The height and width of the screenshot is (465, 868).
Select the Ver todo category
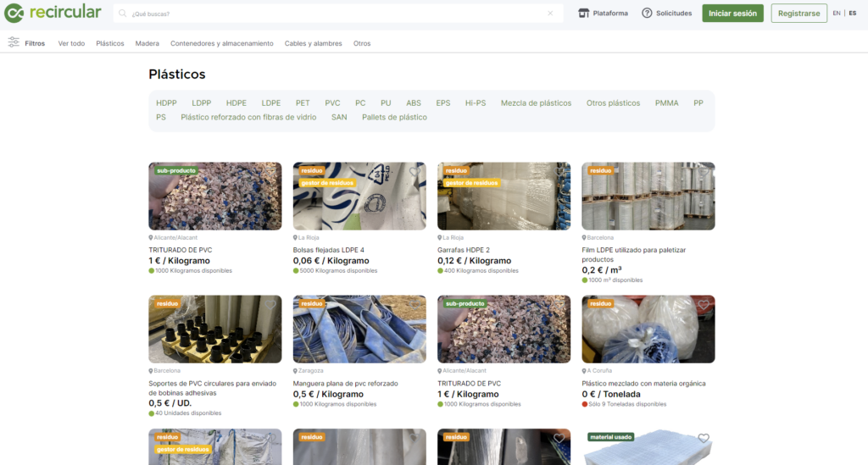click(71, 43)
